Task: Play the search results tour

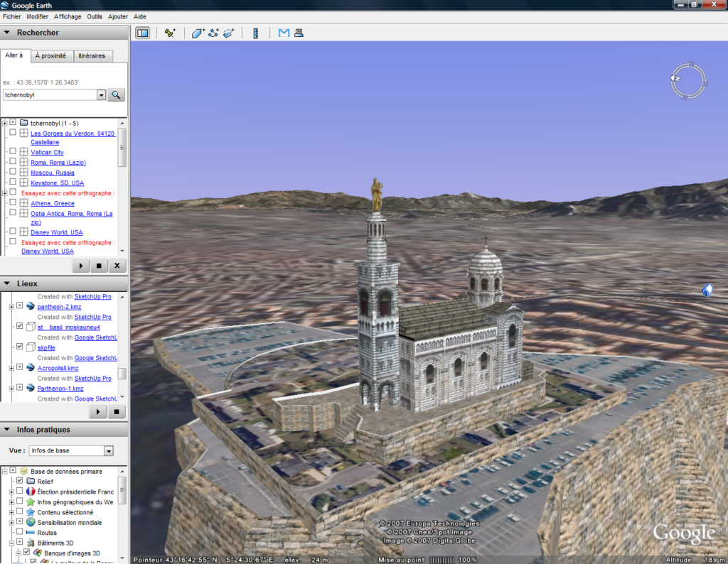Action: tap(81, 266)
